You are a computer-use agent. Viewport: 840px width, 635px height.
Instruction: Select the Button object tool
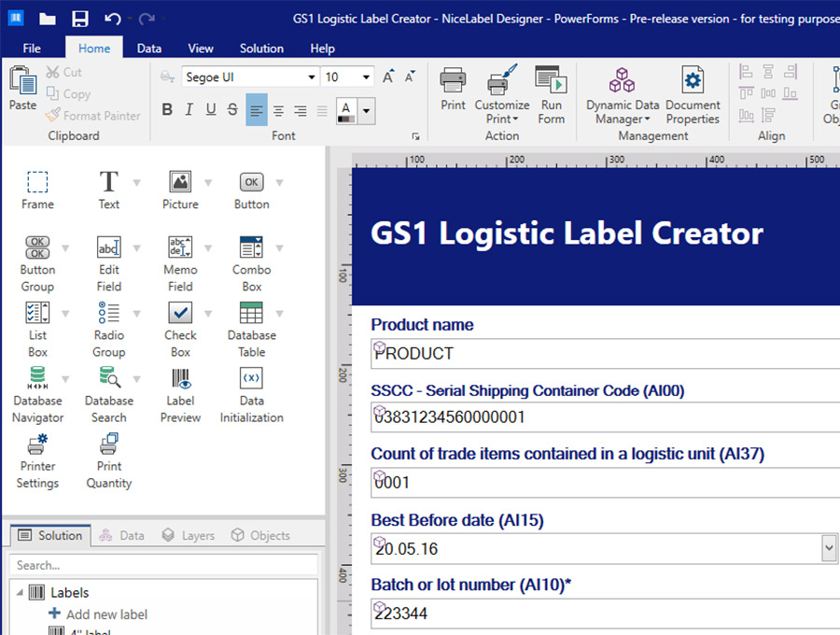(251, 190)
